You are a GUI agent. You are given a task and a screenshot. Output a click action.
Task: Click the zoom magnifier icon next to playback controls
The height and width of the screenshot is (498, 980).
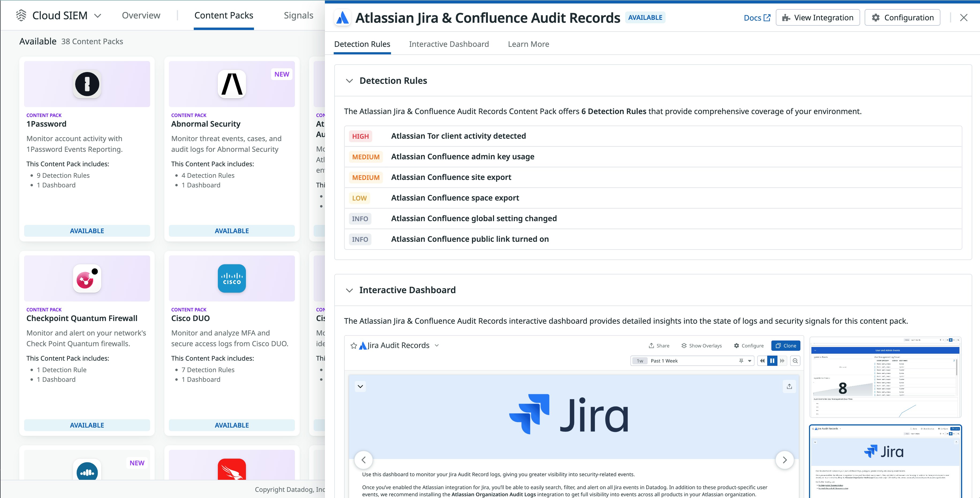[795, 361]
